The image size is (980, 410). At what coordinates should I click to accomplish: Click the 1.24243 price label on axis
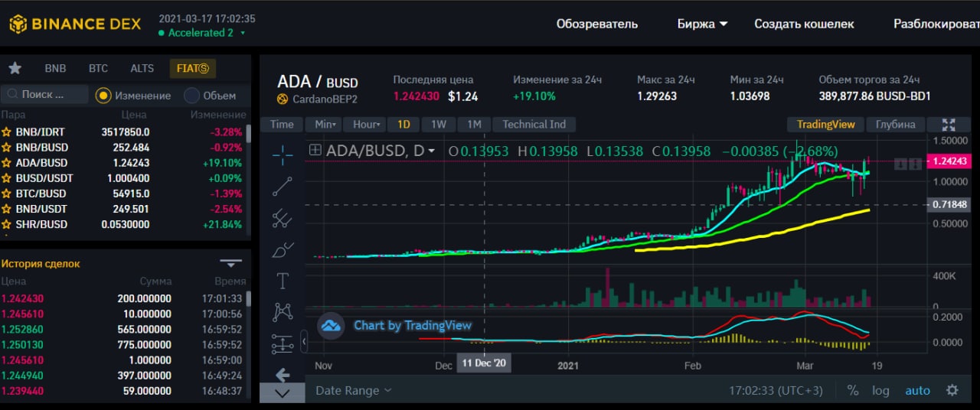point(949,161)
